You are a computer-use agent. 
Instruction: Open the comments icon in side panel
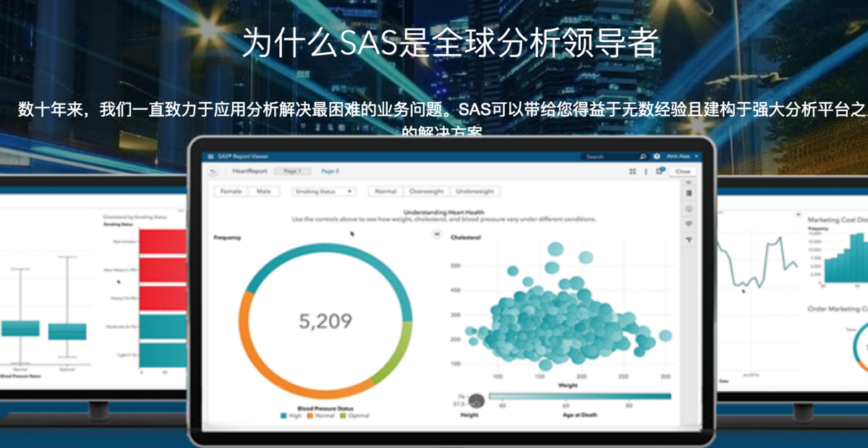[689, 224]
